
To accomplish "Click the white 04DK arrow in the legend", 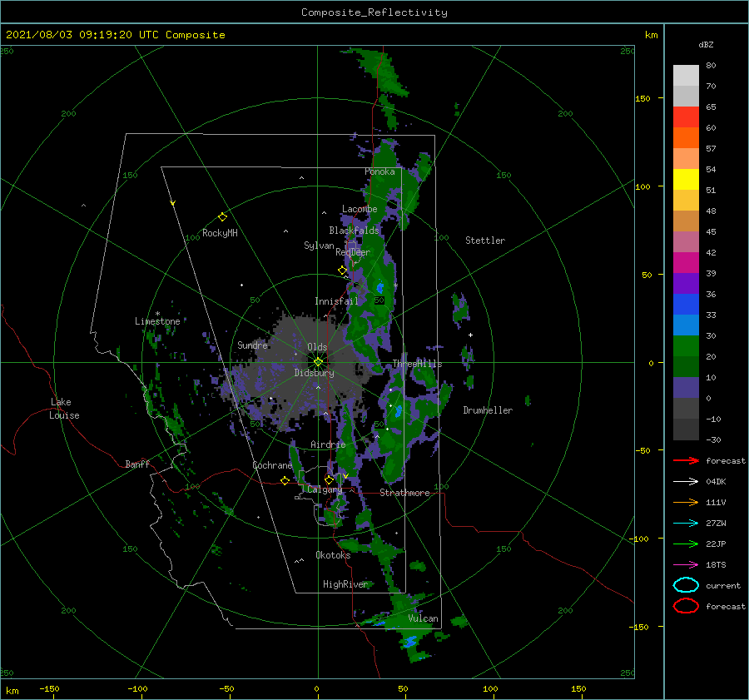I will (x=686, y=482).
